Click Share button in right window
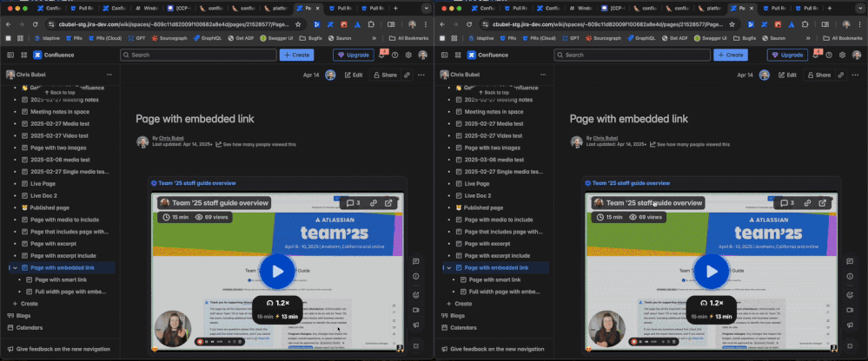The width and height of the screenshot is (868, 361). [x=818, y=75]
